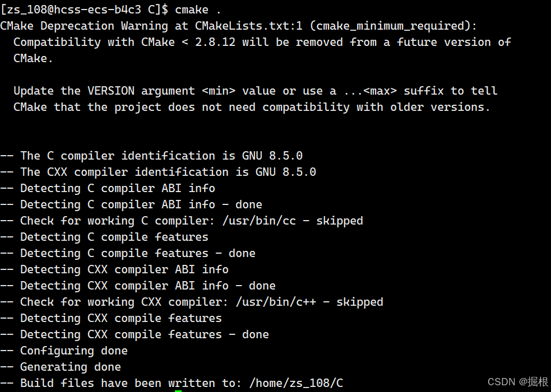Click the "cmake ." command text
The width and height of the screenshot is (551, 392).
[x=198, y=10]
